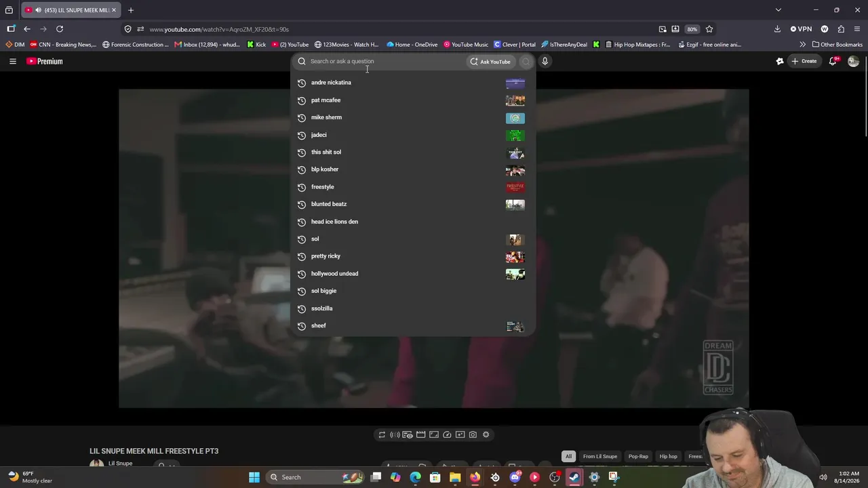Go to YouTube Premium home logo
Viewport: 868px width, 488px height.
(45, 61)
